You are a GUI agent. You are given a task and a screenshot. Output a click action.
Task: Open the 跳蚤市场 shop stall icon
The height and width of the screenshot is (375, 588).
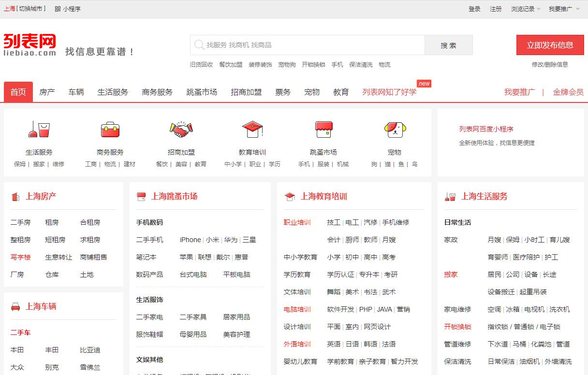click(x=323, y=130)
